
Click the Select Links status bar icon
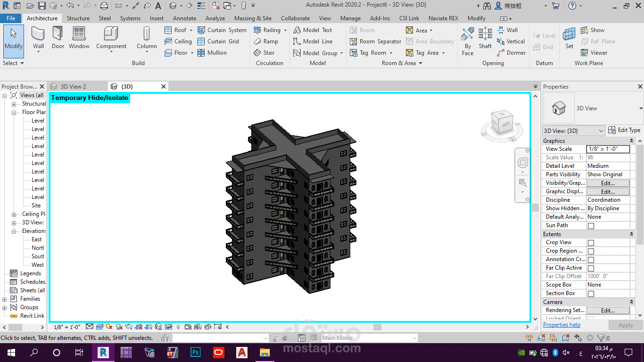(x=529, y=338)
